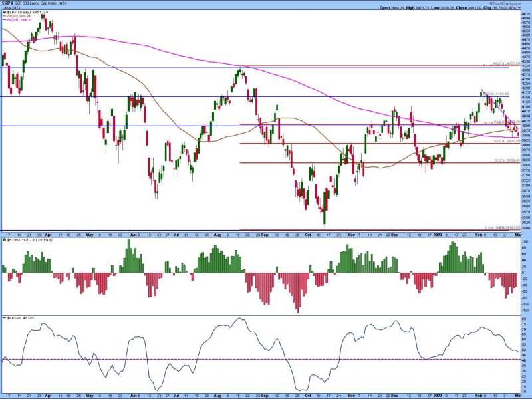
Task: Click the 100.0% Fibonacci level label
Action: point(503,63)
